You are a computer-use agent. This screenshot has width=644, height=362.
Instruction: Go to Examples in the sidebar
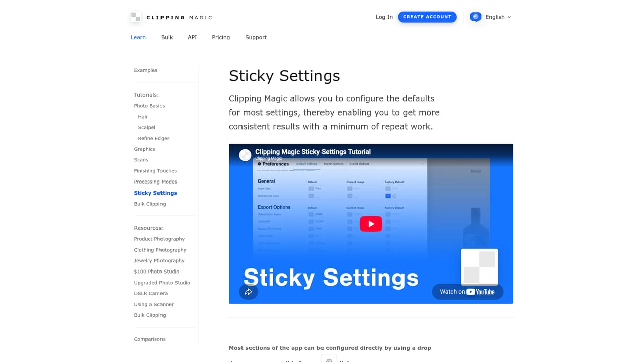(x=146, y=70)
